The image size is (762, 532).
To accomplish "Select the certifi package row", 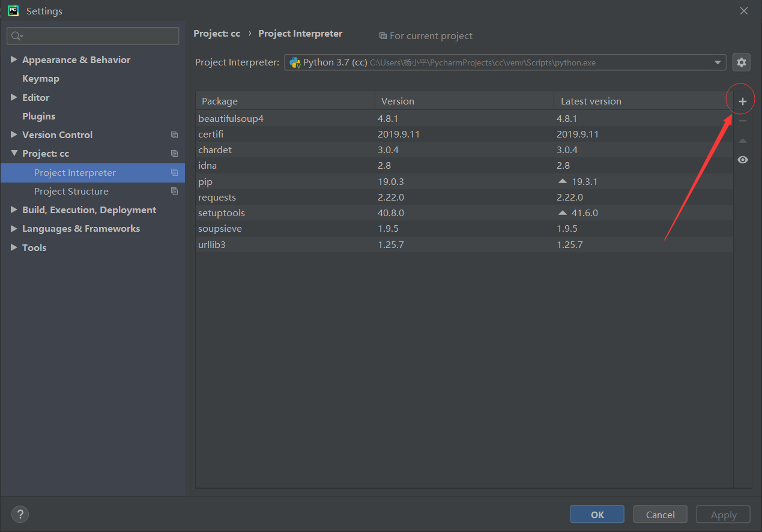I will point(464,134).
